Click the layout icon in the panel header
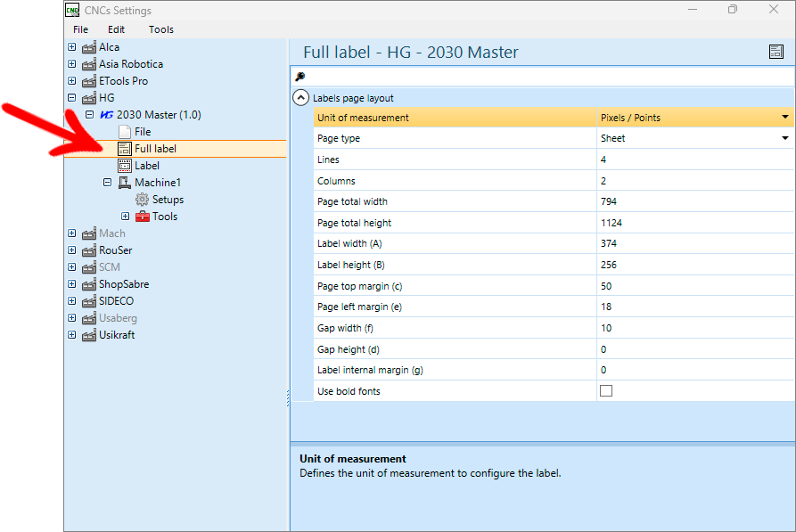796x532 pixels. coord(776,52)
